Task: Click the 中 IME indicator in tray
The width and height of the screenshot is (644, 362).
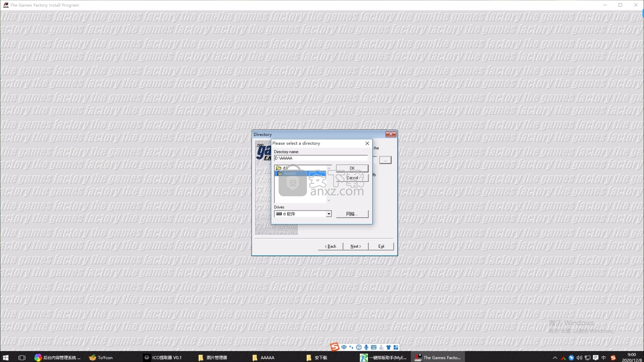Action: [x=604, y=358]
